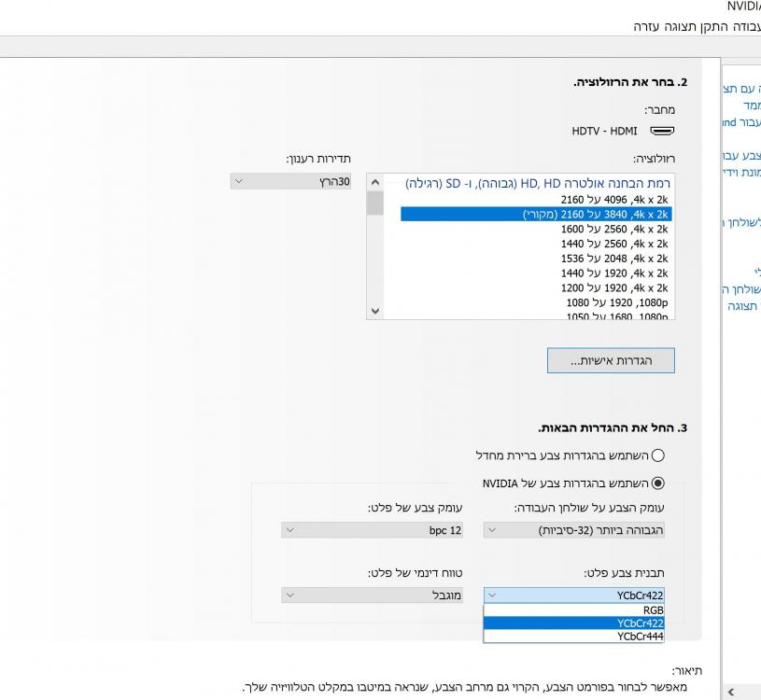
Task: Click the resolution list scrollbar thumb
Action: (x=375, y=203)
